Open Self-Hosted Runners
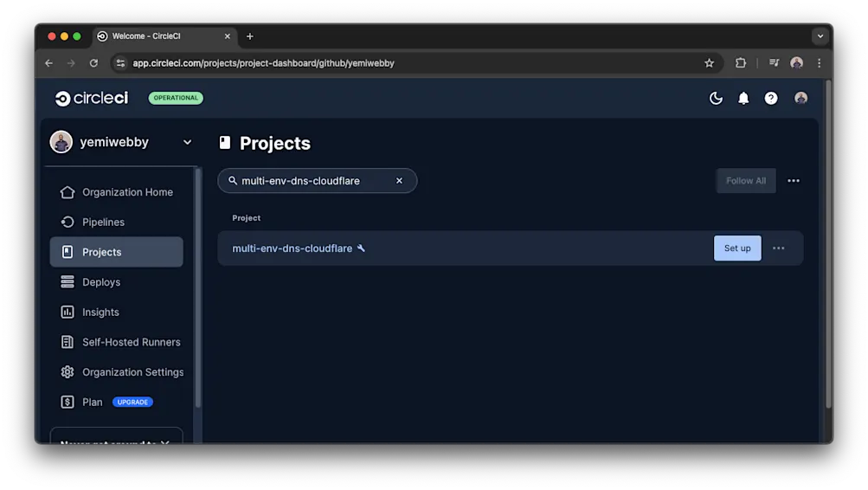This screenshot has height=490, width=868. tap(116, 342)
